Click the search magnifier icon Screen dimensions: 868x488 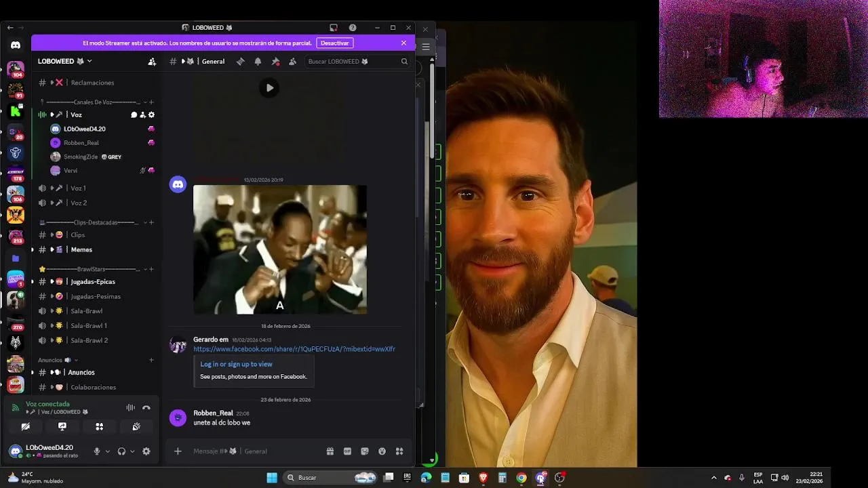click(404, 61)
